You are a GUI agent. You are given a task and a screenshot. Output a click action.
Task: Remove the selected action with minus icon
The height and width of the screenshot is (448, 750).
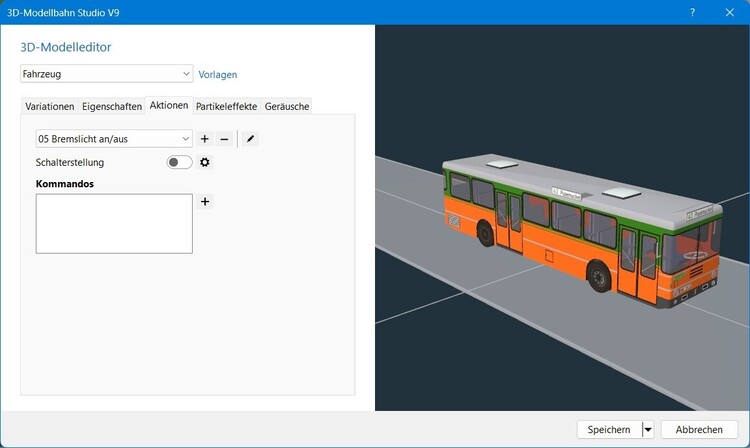pyautogui.click(x=224, y=139)
